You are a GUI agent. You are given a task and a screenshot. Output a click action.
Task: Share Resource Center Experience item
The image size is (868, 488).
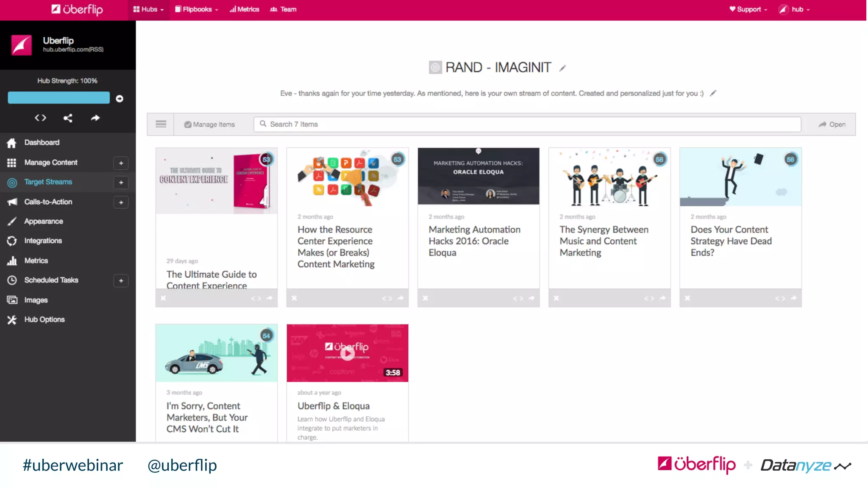point(401,298)
